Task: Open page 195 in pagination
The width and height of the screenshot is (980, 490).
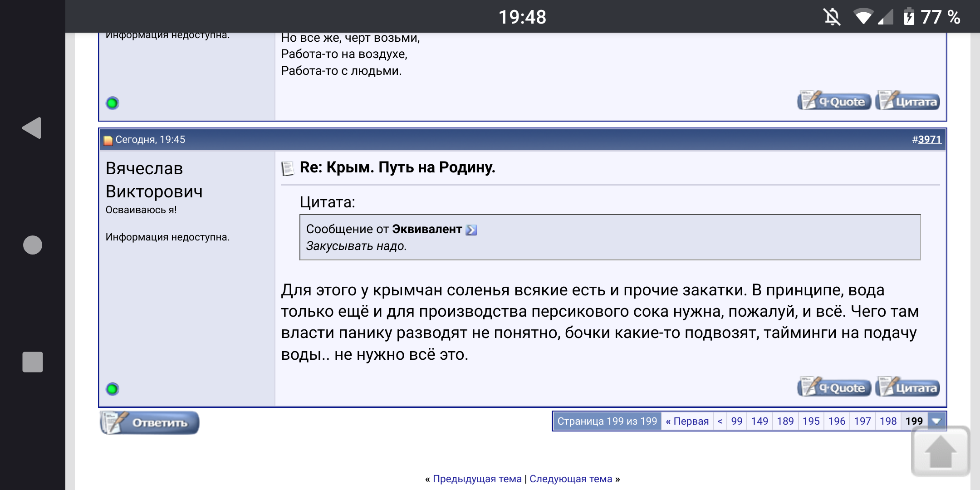Action: (811, 421)
